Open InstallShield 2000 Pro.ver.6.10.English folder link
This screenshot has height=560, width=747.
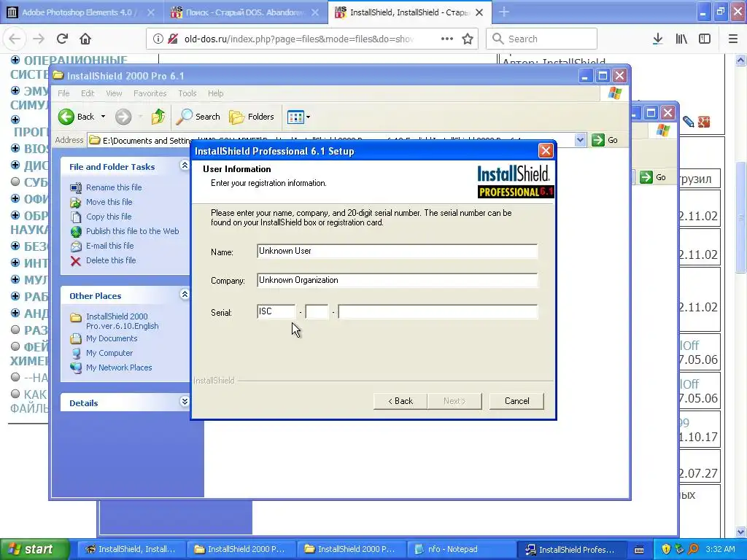123,321
